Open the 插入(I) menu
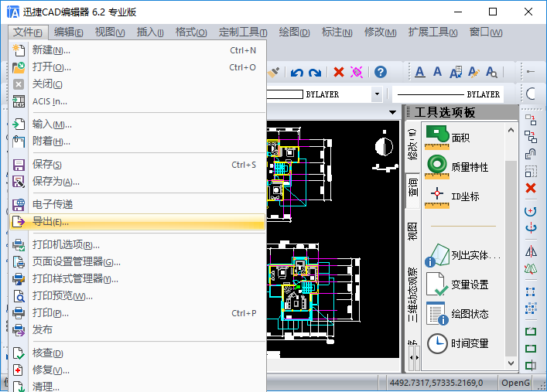 click(x=150, y=32)
